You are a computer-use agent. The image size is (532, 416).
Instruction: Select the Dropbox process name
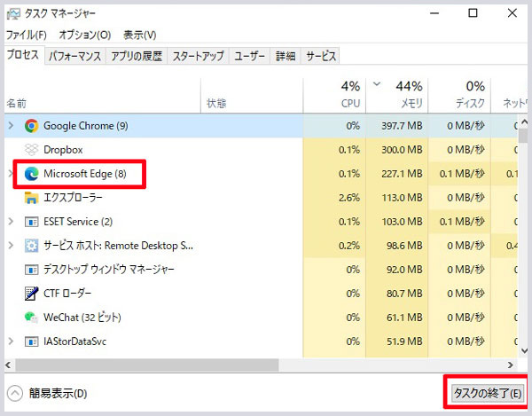(x=63, y=150)
